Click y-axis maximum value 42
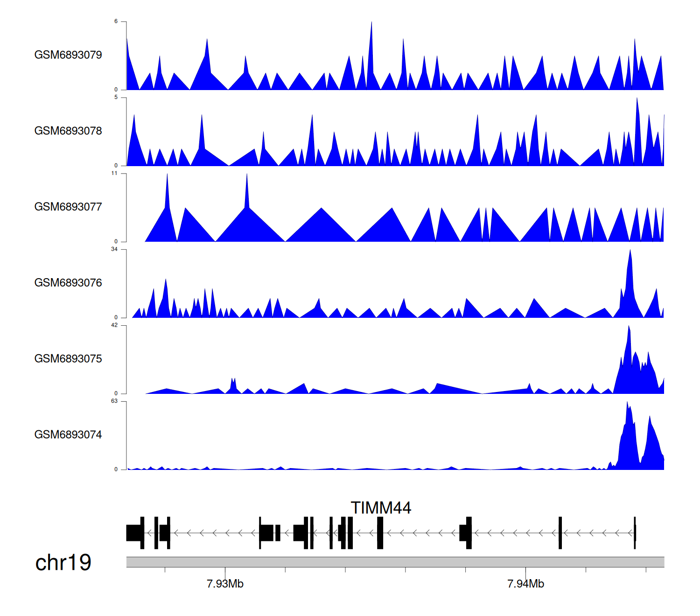The height and width of the screenshot is (616, 700). pyautogui.click(x=114, y=325)
